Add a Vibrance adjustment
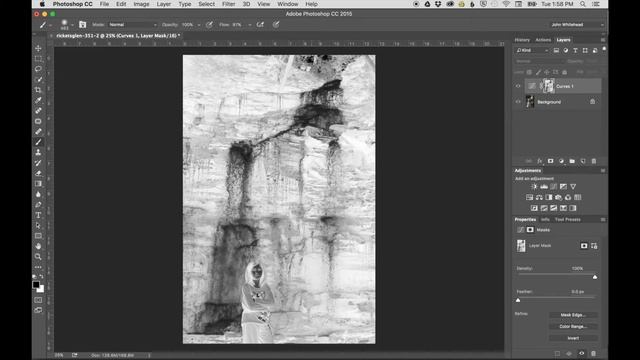Viewport: 640px width, 360px height. pyautogui.click(x=573, y=187)
